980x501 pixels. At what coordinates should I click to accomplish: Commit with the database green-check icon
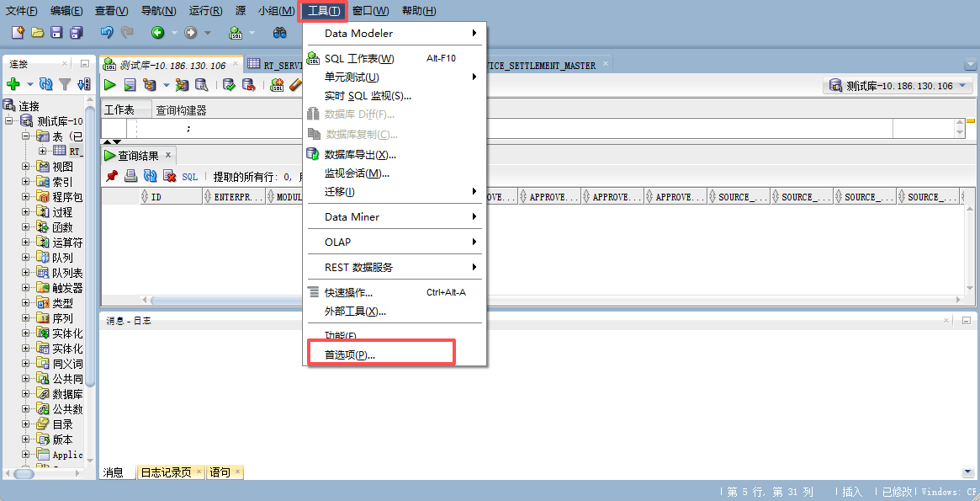[x=230, y=84]
